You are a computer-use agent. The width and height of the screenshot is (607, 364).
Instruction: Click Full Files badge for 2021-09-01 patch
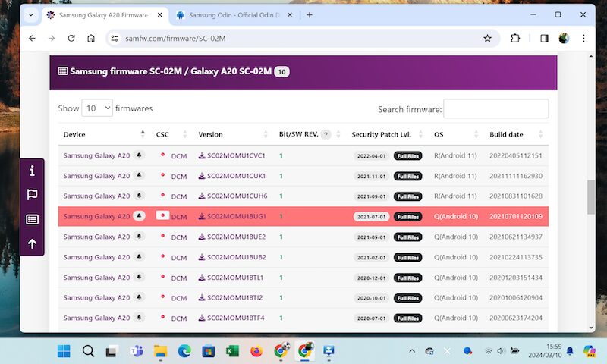pyautogui.click(x=407, y=196)
